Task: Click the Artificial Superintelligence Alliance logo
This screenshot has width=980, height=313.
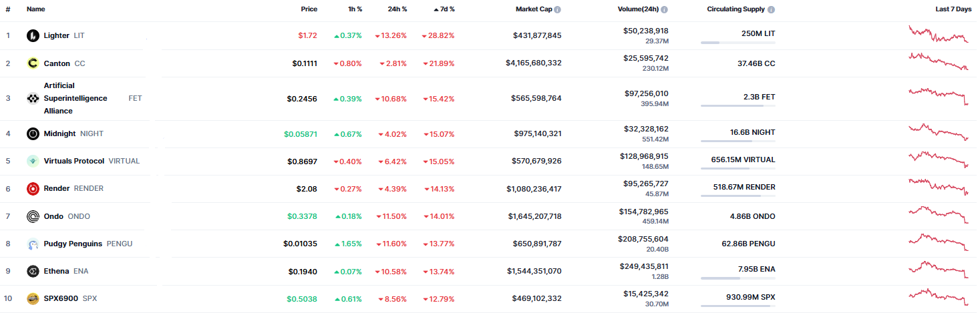Action: [x=33, y=99]
